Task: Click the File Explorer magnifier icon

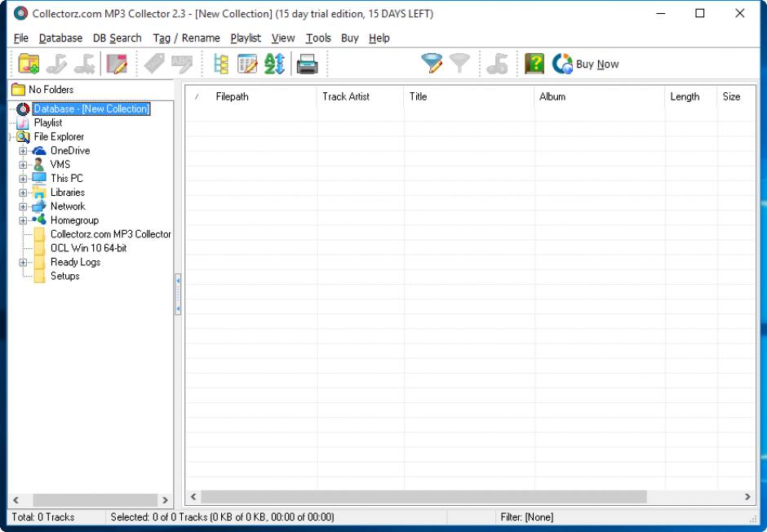Action: point(23,137)
